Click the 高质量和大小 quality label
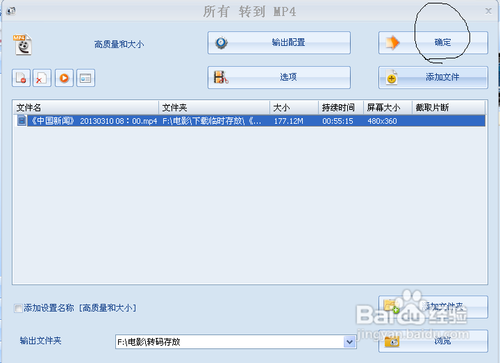Image resolution: width=500 pixels, height=363 pixels. (x=119, y=44)
